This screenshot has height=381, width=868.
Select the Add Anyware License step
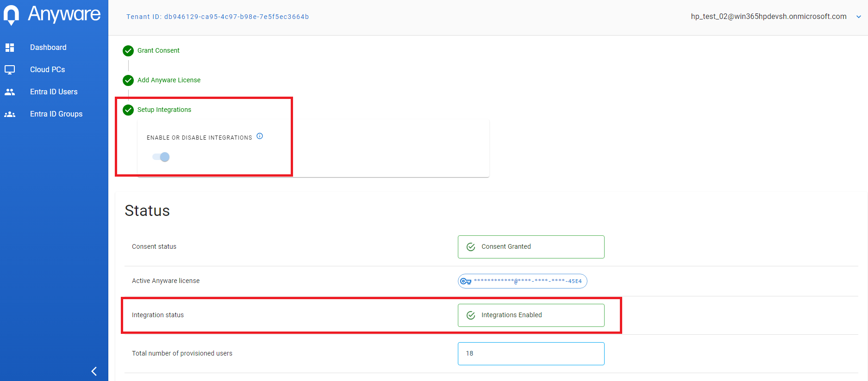point(169,80)
